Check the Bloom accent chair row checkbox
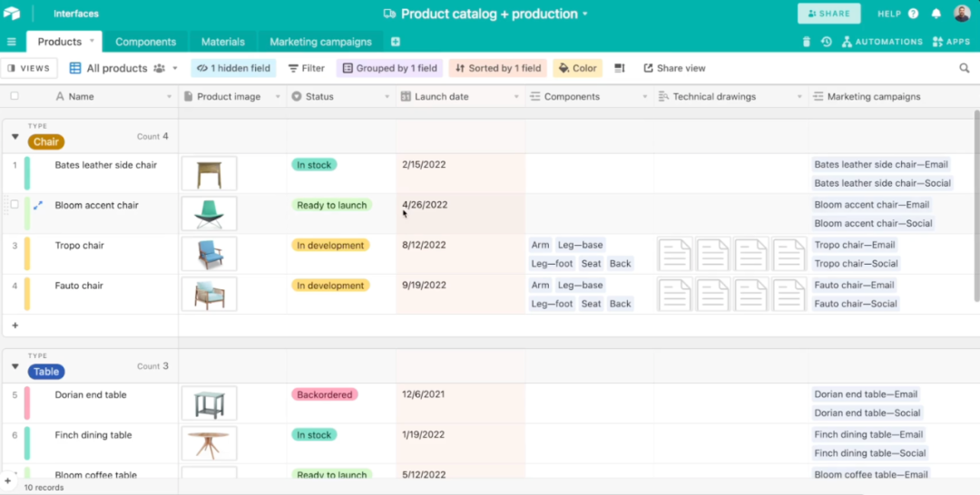 (15, 205)
